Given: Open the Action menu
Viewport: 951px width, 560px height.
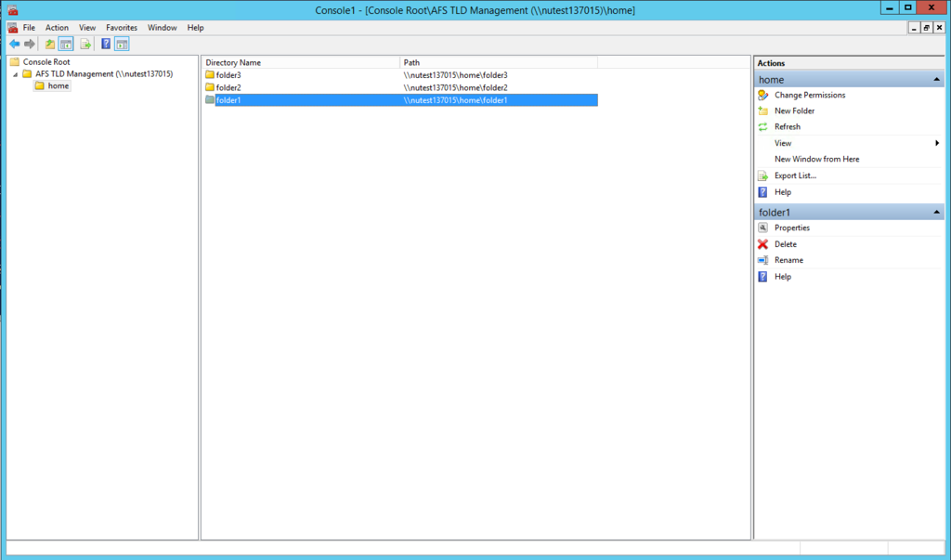Looking at the screenshot, I should 57,27.
